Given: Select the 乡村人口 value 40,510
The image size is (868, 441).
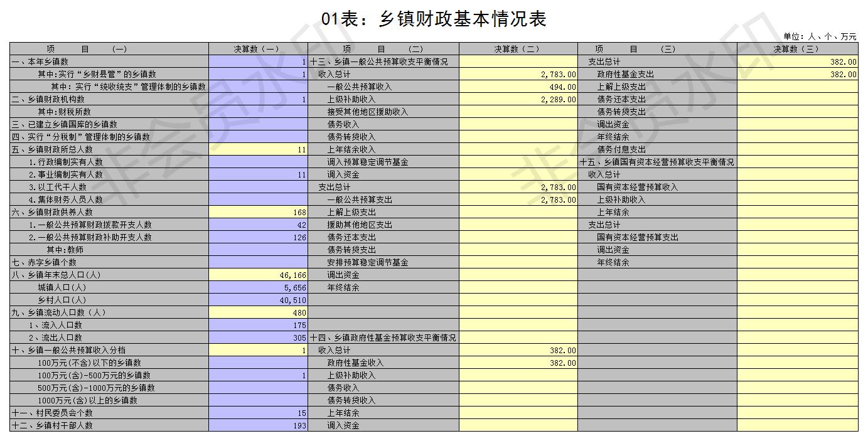Looking at the screenshot, I should click(x=257, y=300).
